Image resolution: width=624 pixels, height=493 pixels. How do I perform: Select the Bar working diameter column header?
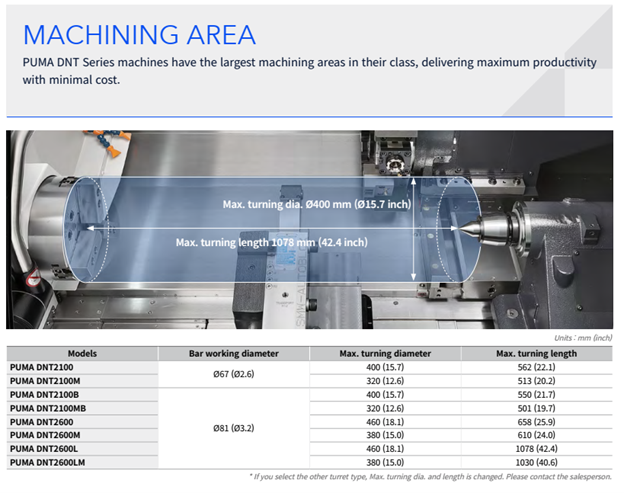pyautogui.click(x=234, y=353)
